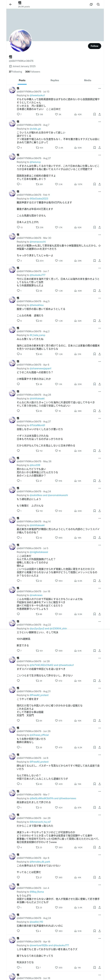Open the 308 Followers list
The image size is (110, 980).
[33, 72]
